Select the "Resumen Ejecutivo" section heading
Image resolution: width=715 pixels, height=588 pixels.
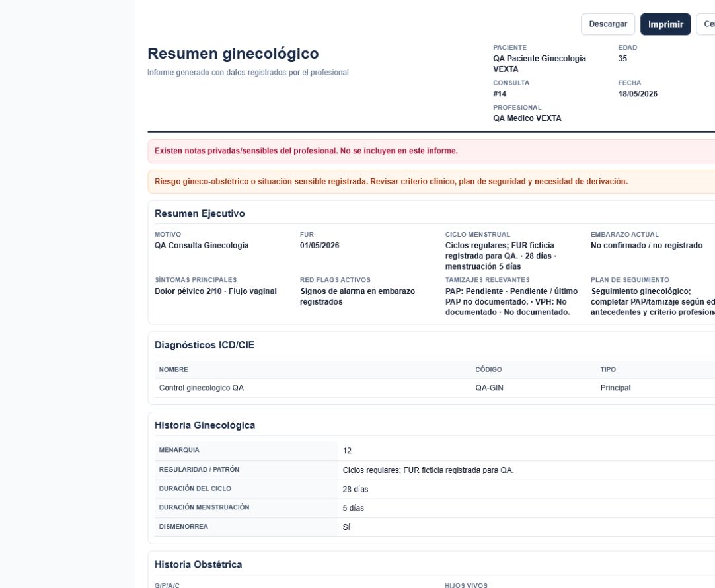(200, 214)
